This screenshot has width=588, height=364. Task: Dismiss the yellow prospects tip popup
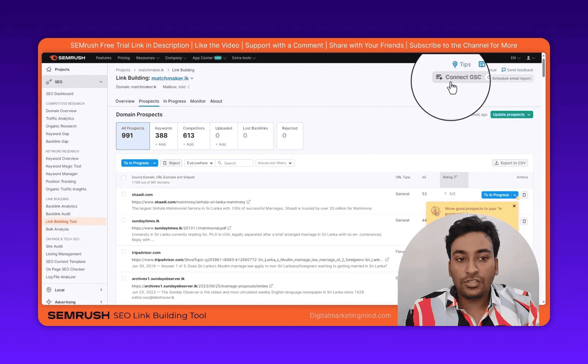tap(514, 206)
